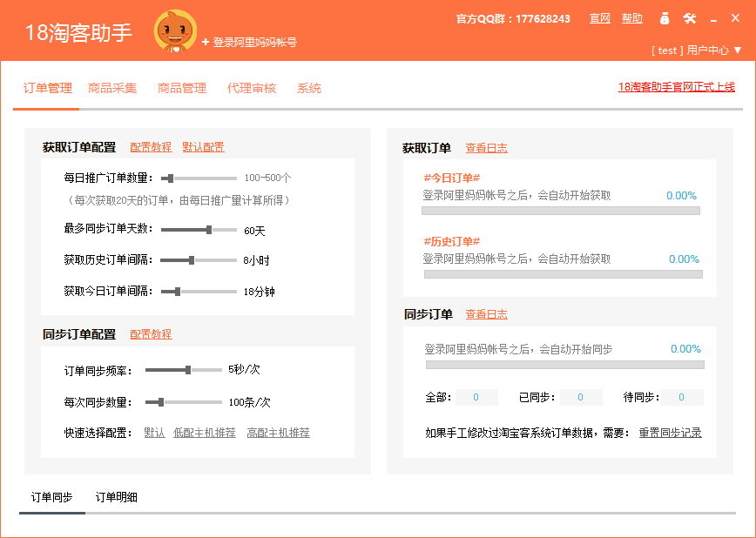Minimize the 18淘客助手 window
756x538 pixels.
point(713,19)
